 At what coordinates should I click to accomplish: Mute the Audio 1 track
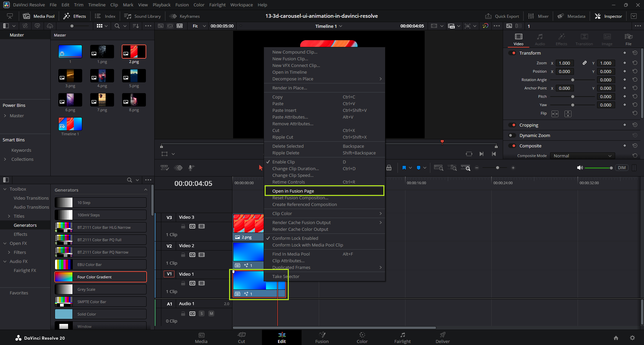click(x=211, y=314)
